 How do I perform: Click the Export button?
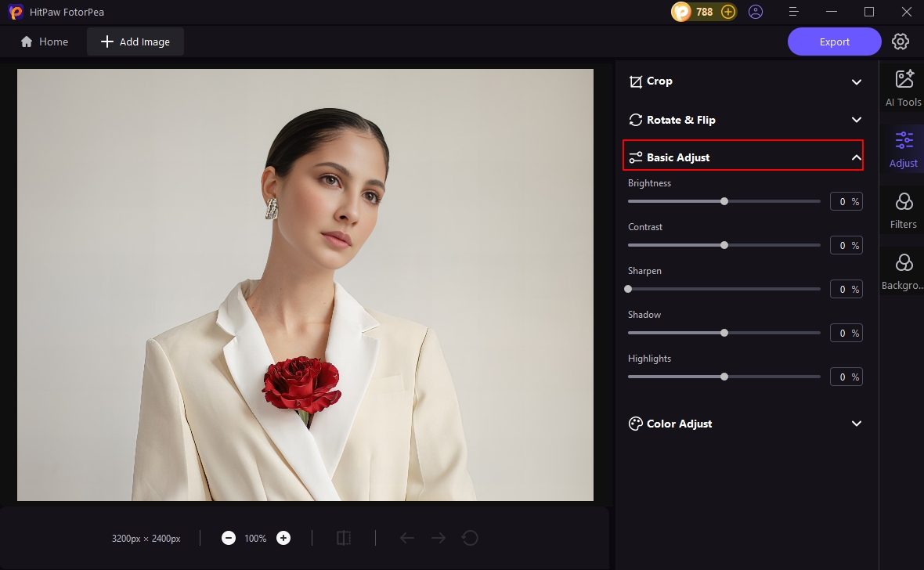(834, 41)
